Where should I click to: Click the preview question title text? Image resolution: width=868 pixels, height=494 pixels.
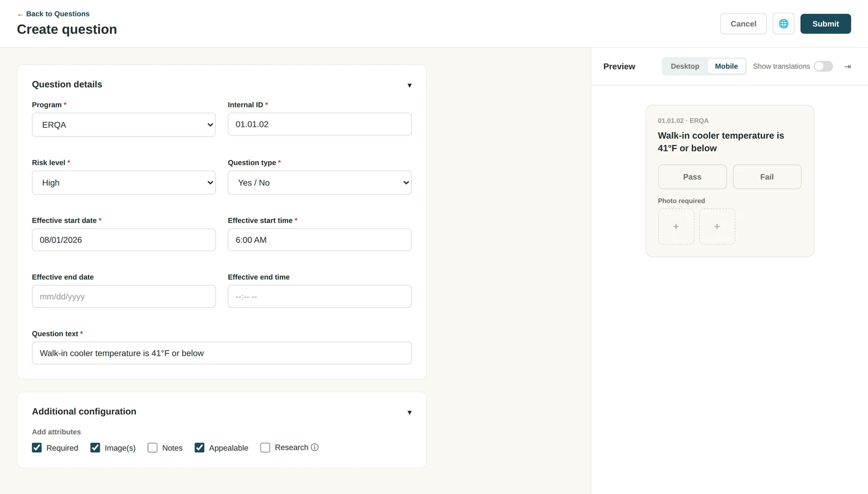point(721,142)
